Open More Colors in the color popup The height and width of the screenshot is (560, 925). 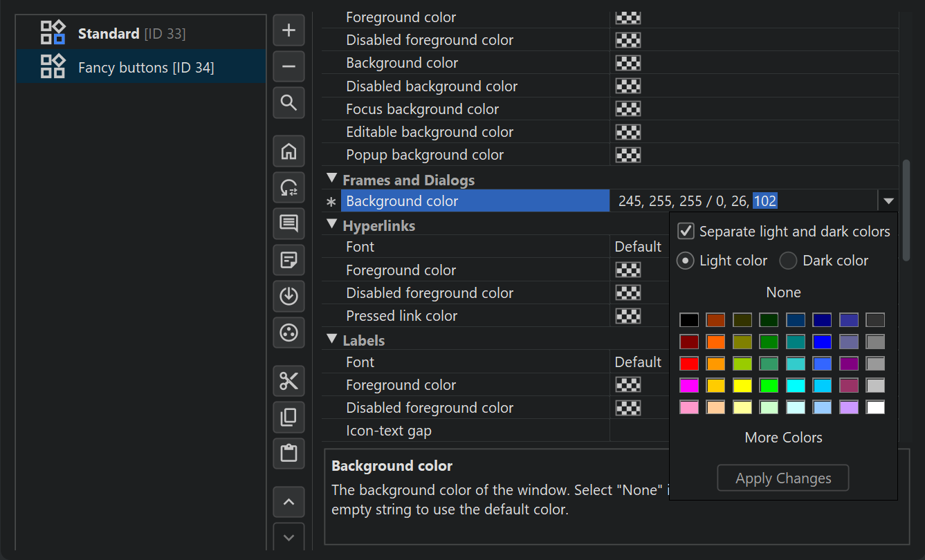click(x=783, y=438)
